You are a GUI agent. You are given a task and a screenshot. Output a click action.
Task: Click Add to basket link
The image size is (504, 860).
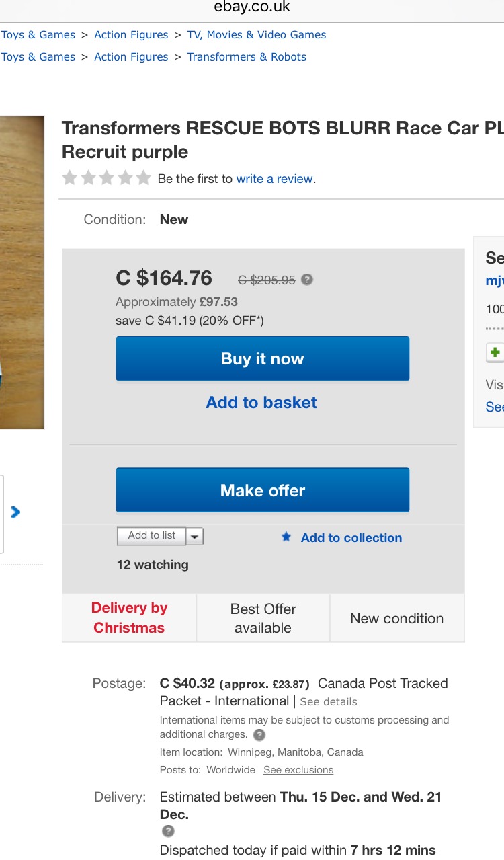[261, 402]
